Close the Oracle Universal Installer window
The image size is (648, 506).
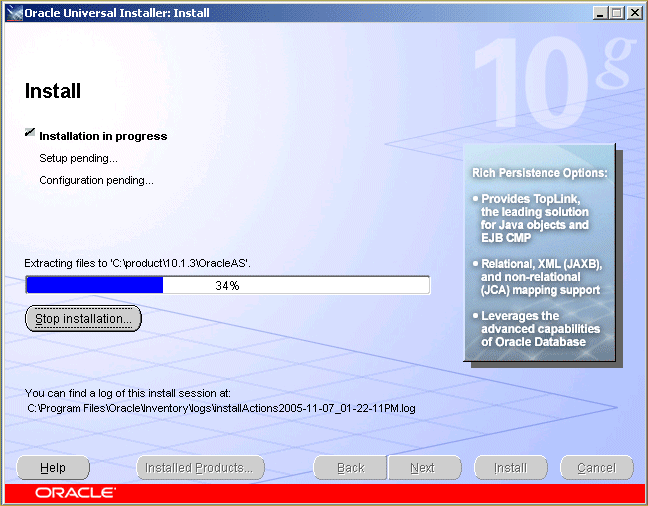(x=634, y=13)
